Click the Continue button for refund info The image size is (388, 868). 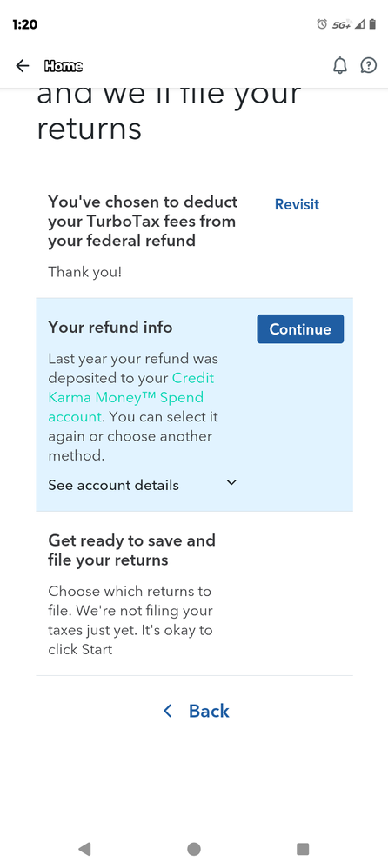[x=300, y=328]
